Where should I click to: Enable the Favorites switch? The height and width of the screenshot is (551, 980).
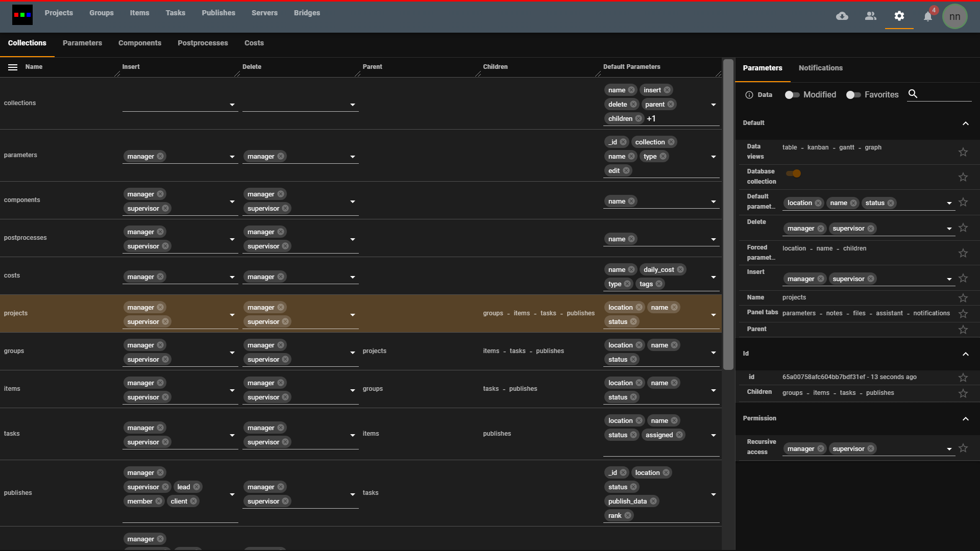click(853, 95)
